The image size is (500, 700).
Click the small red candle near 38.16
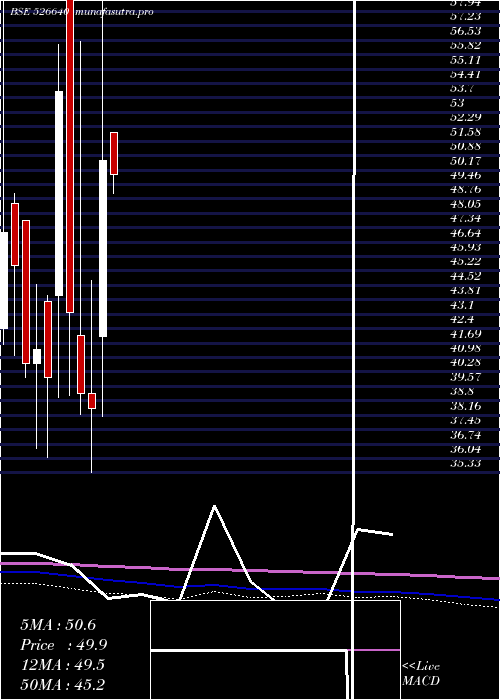pos(92,401)
